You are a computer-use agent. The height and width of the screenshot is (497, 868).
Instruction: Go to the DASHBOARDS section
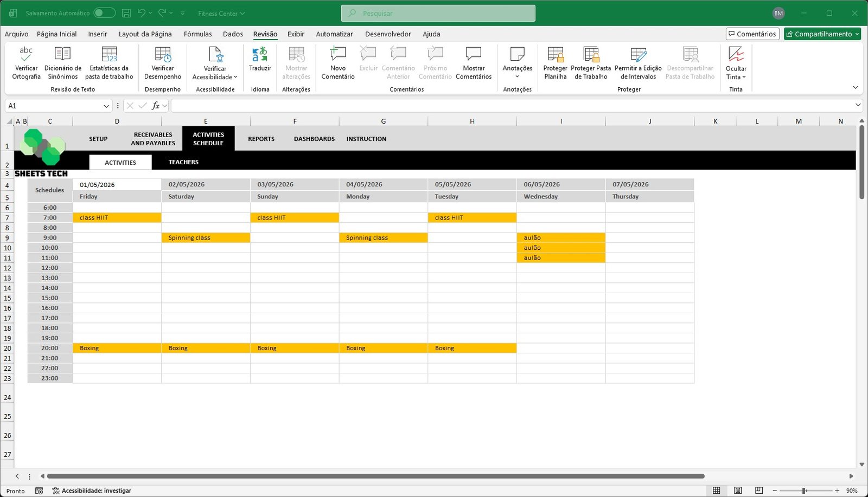pos(314,139)
